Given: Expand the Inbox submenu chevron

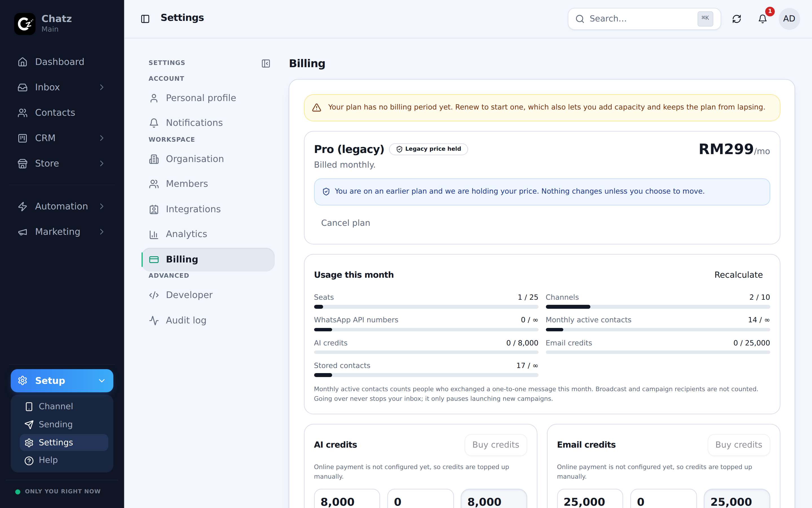Looking at the screenshot, I should [102, 87].
